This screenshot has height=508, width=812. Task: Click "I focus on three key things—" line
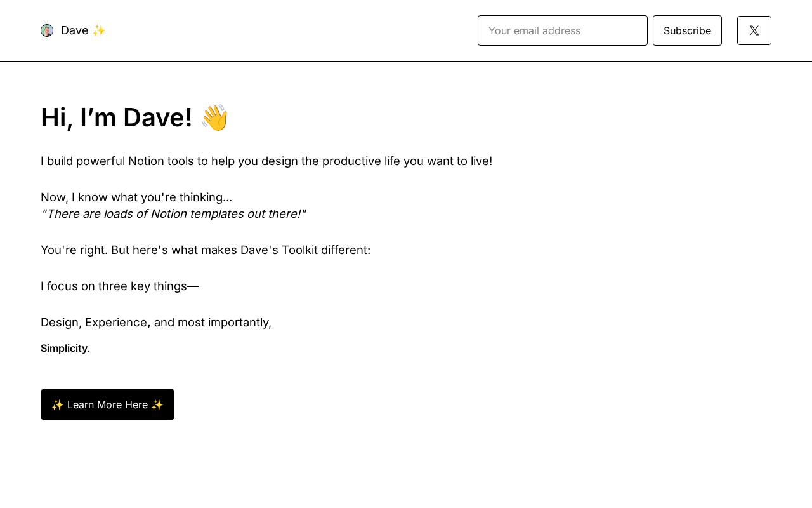tap(120, 286)
